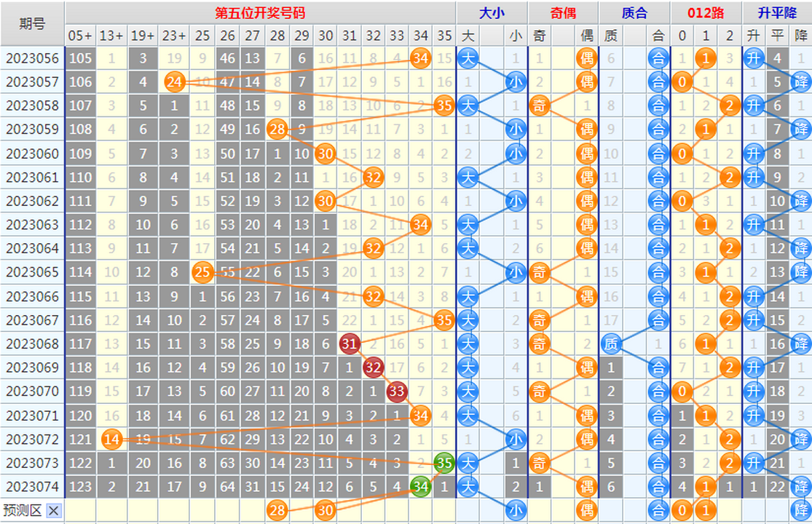The width and height of the screenshot is (812, 524).
Task: Click orange ball 34 in row 2023056
Action: pos(420,58)
